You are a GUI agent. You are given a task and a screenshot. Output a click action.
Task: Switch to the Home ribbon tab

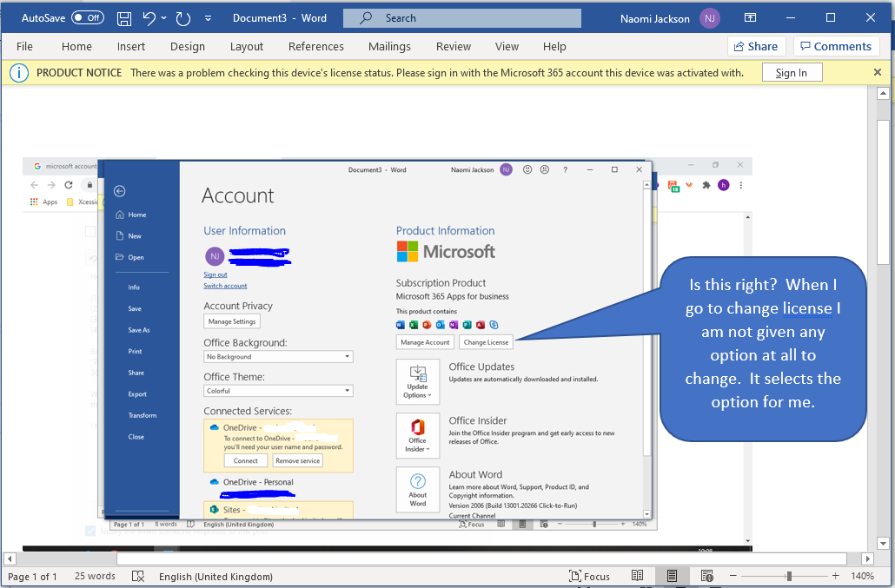[76, 46]
